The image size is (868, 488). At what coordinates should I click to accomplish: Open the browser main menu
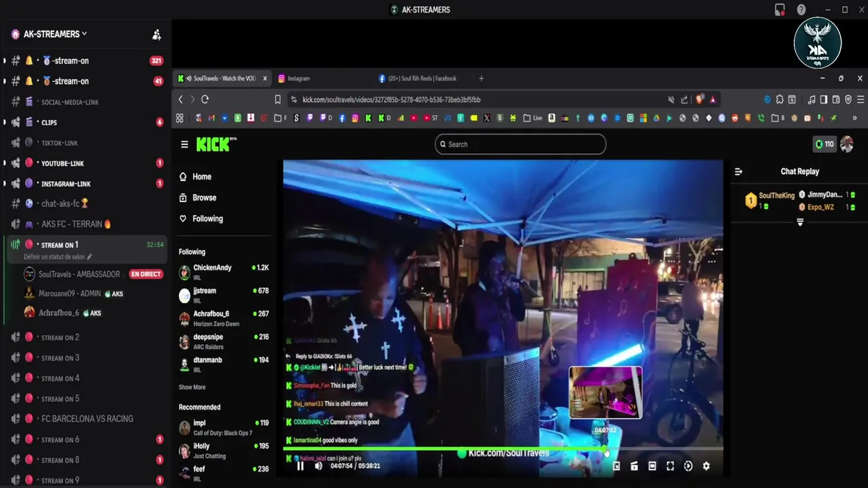859,100
